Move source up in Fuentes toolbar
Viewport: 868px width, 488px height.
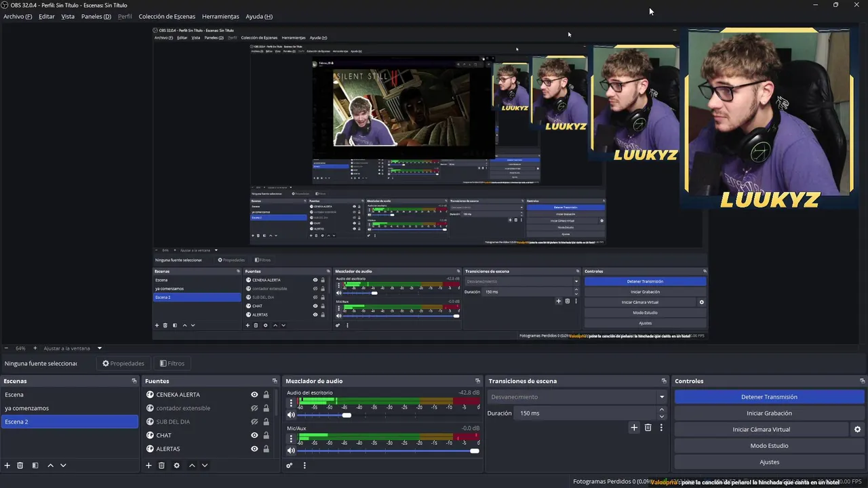point(192,466)
